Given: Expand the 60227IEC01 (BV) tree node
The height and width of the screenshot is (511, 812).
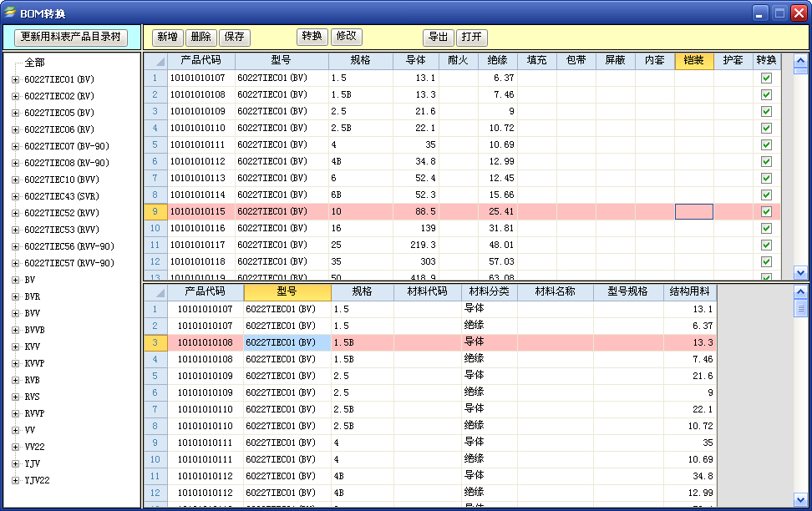Looking at the screenshot, I should (16, 79).
